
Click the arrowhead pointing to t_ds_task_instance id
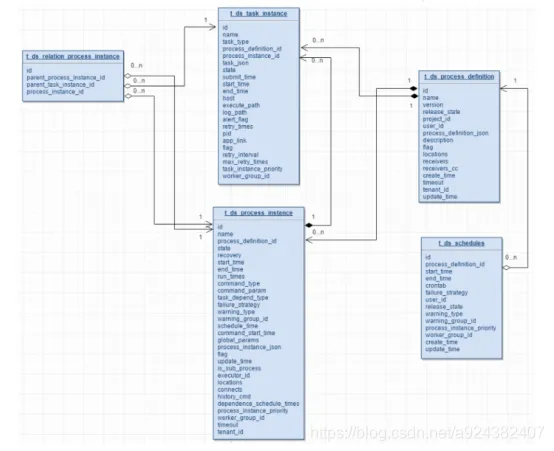pos(212,27)
